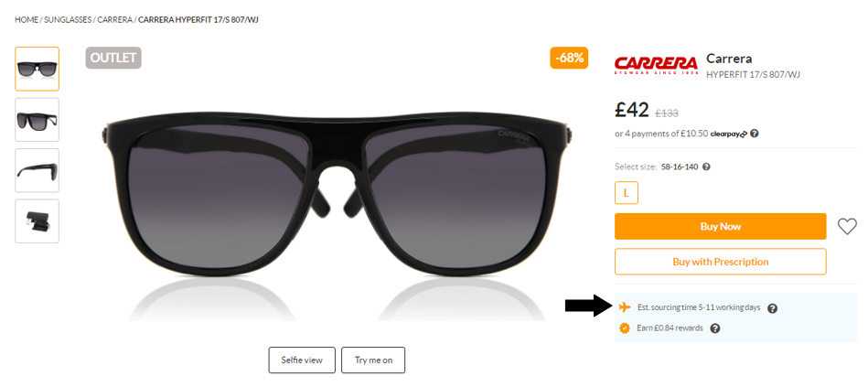The width and height of the screenshot is (868, 387).
Task: Click the size guide question mark icon
Action: (706, 167)
